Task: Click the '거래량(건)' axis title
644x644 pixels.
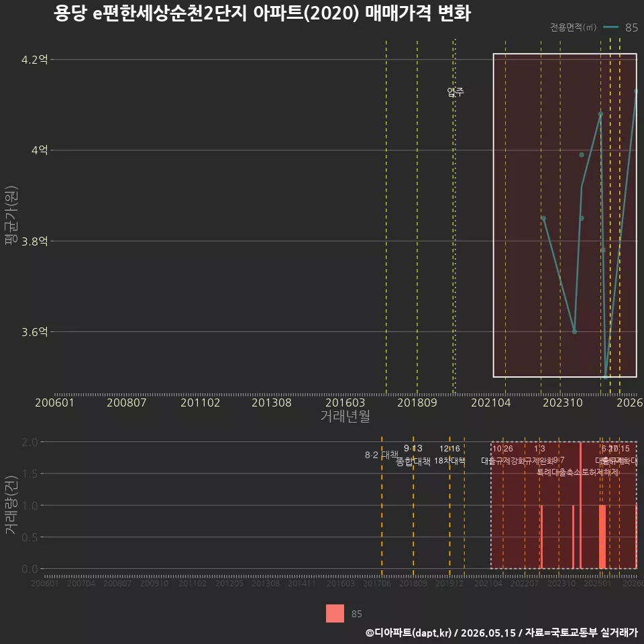Action: click(x=11, y=505)
